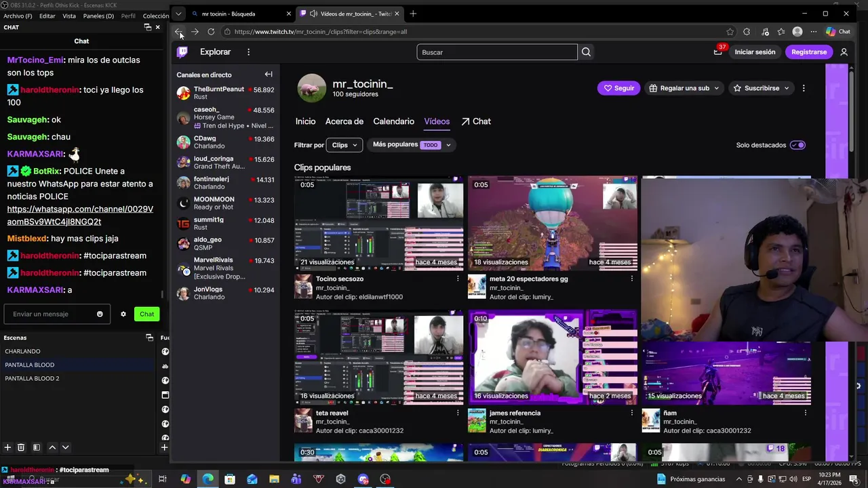Viewport: 868px width, 488px height.
Task: Reload the Twitch page
Action: click(x=211, y=32)
